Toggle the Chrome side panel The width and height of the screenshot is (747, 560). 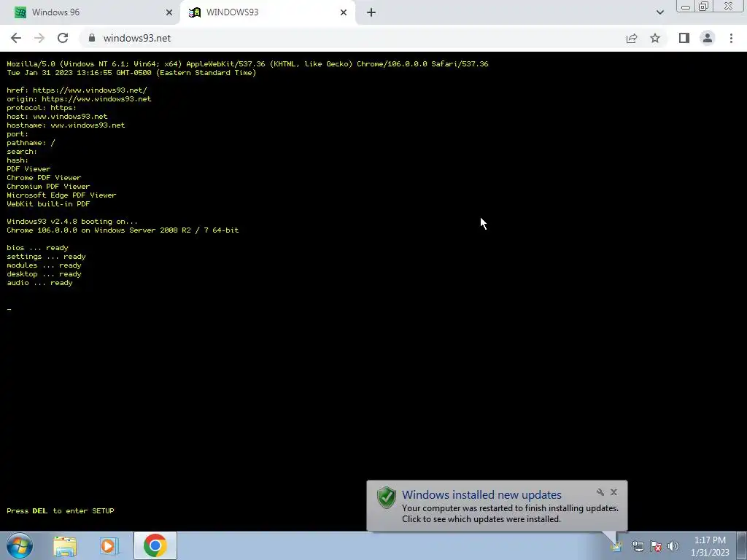pyautogui.click(x=684, y=38)
